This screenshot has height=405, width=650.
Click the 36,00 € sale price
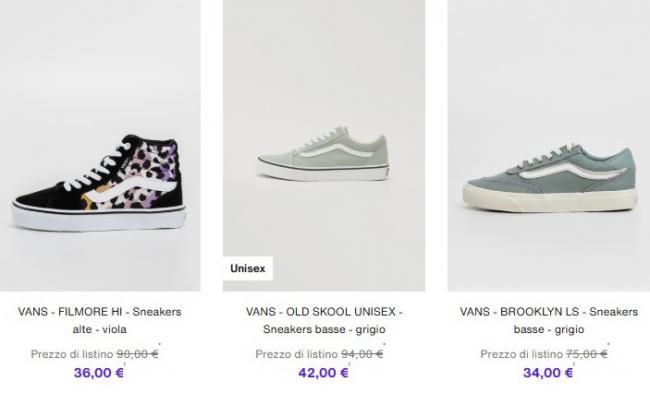coord(99,373)
